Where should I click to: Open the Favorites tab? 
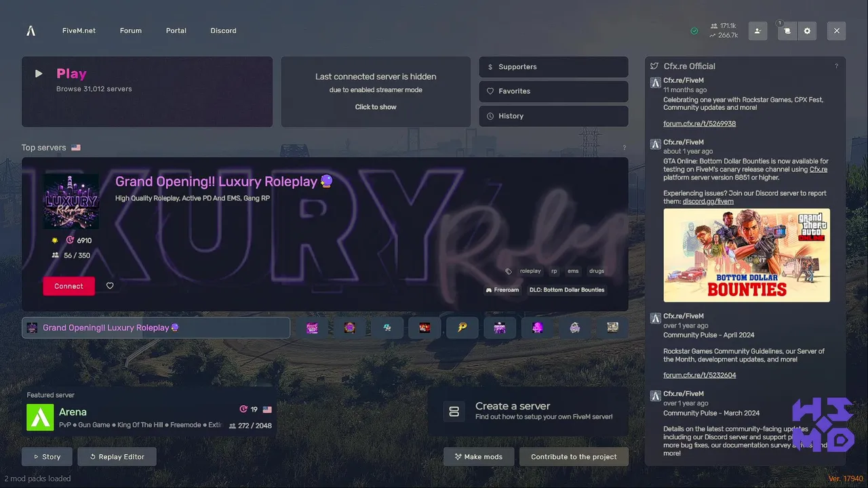coord(553,91)
